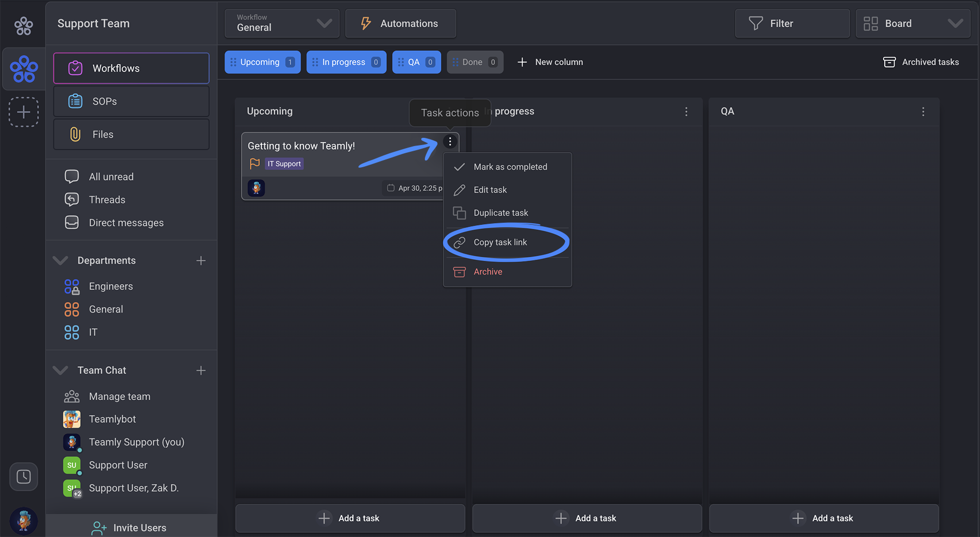Open the task actions three-dot menu
Screen dimensions: 980x537
click(x=450, y=141)
